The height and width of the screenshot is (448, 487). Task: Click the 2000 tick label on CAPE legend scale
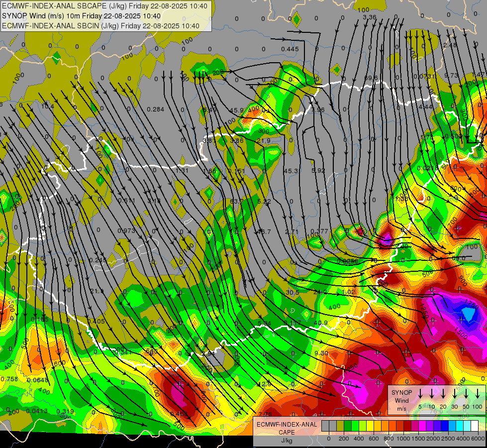click(433, 439)
